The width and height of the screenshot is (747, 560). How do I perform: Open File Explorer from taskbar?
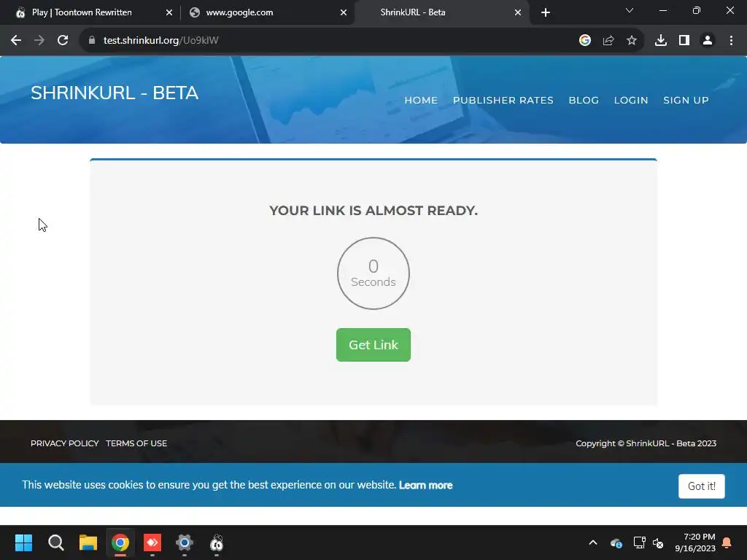(x=88, y=542)
